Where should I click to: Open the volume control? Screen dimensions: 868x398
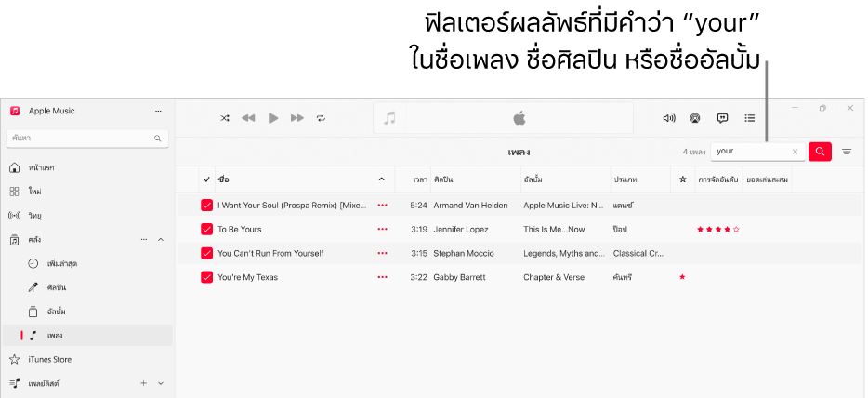669,118
